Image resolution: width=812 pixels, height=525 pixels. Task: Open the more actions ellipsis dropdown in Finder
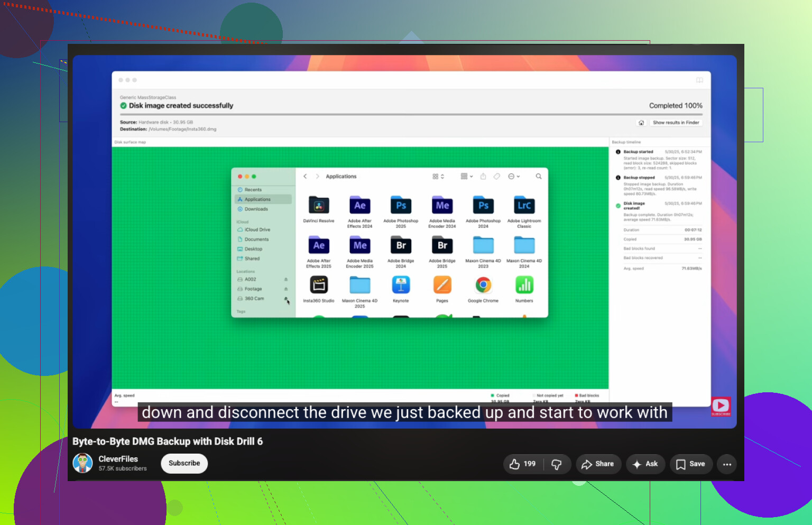514,177
